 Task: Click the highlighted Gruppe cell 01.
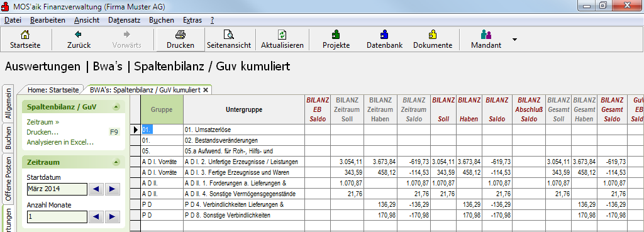point(162,130)
